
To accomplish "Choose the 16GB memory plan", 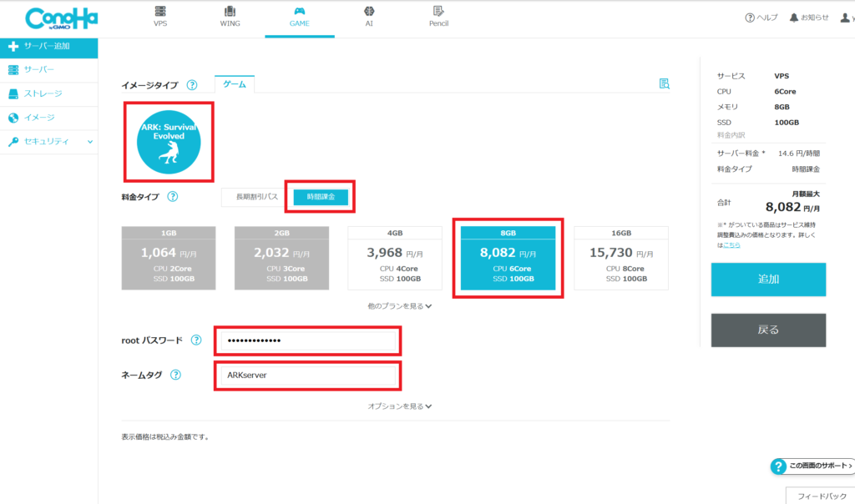I will [x=620, y=258].
